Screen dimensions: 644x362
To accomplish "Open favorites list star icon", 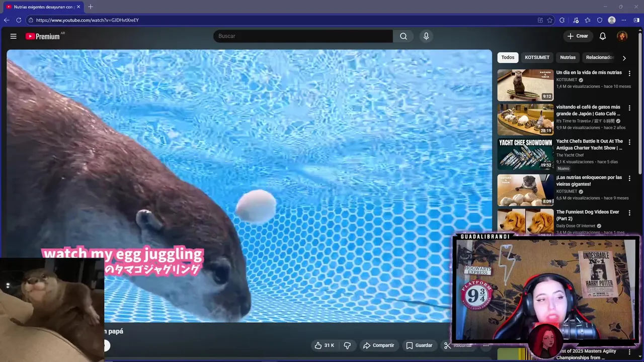I will [x=588, y=20].
